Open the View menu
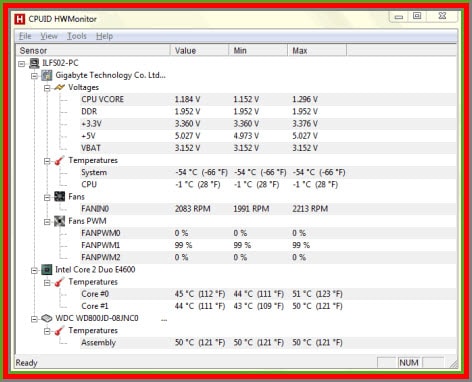472x382 pixels. coord(49,36)
